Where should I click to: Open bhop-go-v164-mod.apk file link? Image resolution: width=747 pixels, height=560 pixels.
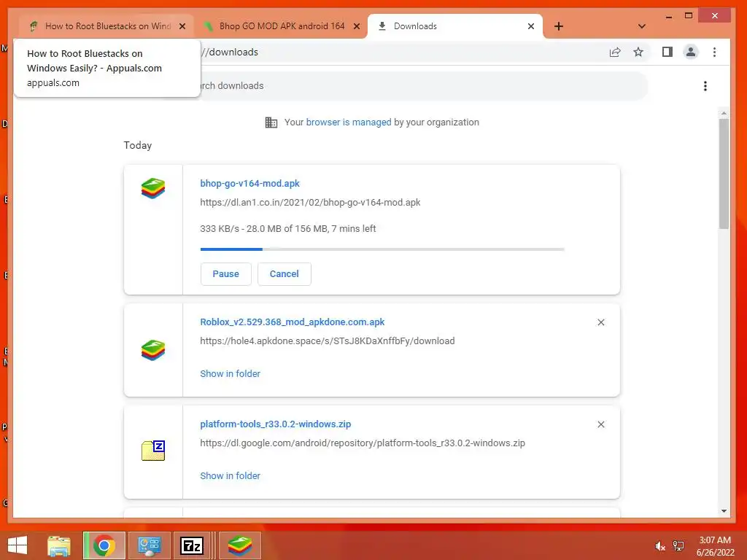coord(249,183)
